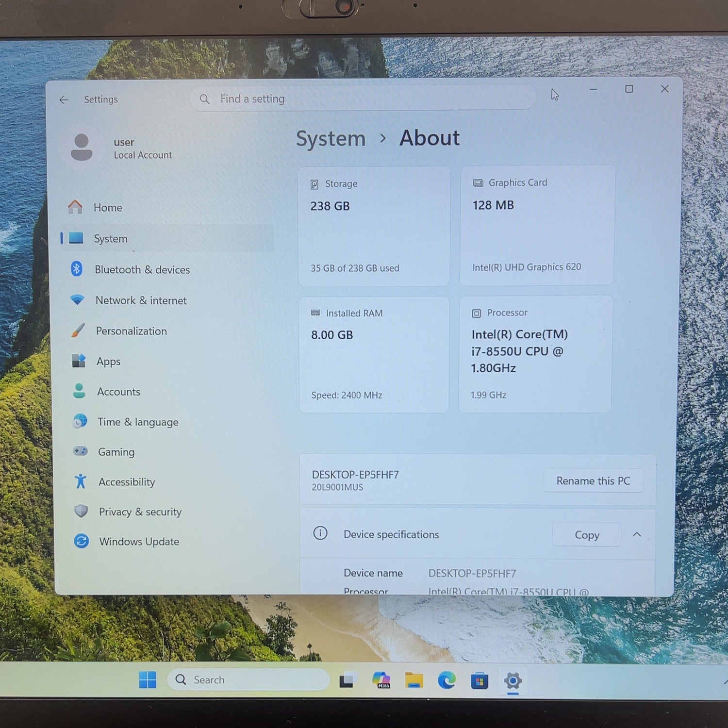
Task: Click the "Speed: 2400 MHz" text
Action: (x=347, y=395)
